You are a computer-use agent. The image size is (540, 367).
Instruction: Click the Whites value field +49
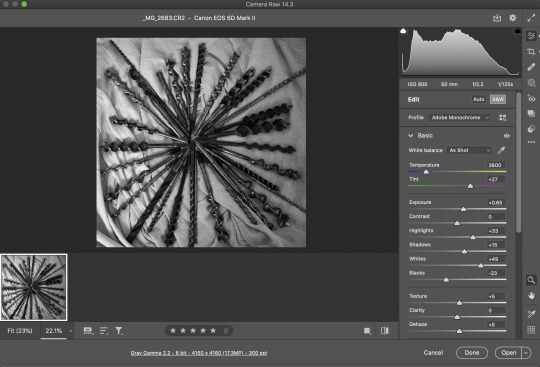tap(495, 259)
